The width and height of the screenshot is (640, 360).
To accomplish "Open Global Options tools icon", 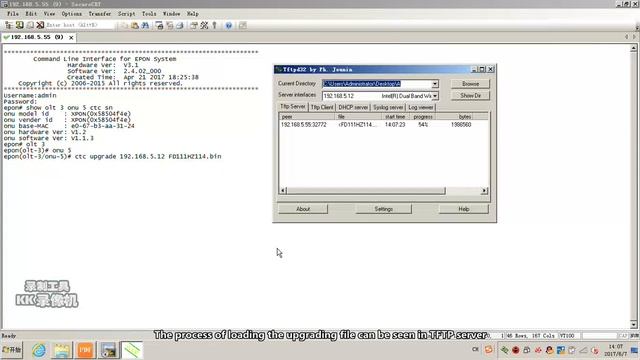I will [204, 25].
